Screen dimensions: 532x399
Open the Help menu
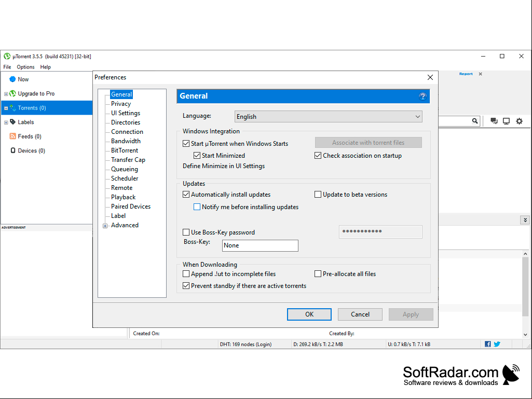[x=46, y=67]
